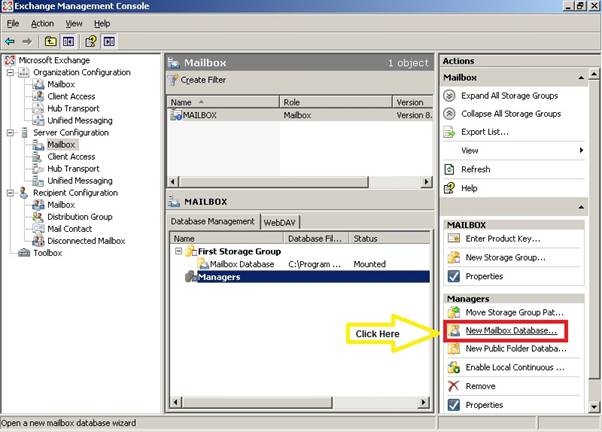The height and width of the screenshot is (432, 602).
Task: Click the Help question-mark toolbar icon
Action: pos(91,41)
